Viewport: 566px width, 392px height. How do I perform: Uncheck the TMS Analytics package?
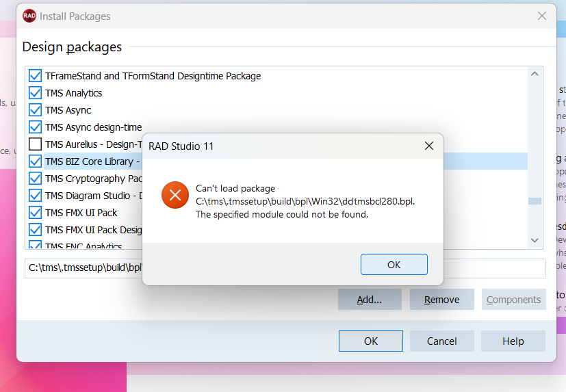point(35,93)
